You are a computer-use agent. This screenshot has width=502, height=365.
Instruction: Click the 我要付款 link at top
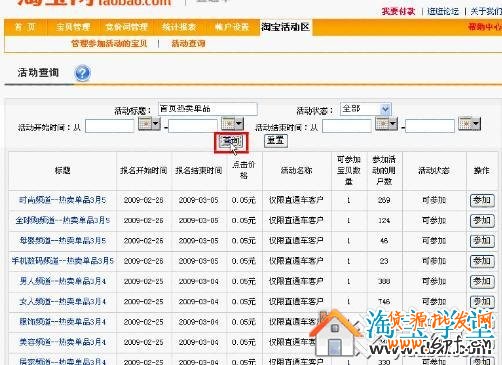398,11
